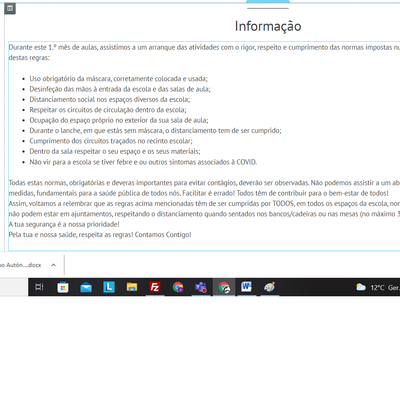Open Microsoft Store from the taskbar
400x400 pixels.
point(63,287)
